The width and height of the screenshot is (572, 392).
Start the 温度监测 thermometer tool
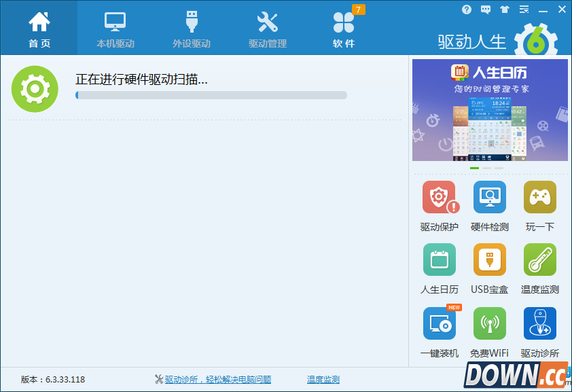[539, 260]
